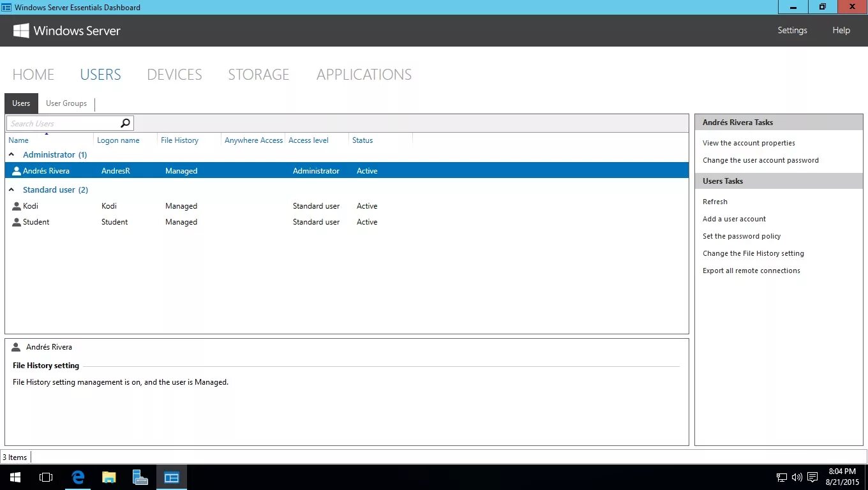Click the volume speaker icon
The image size is (868, 490).
point(797,477)
